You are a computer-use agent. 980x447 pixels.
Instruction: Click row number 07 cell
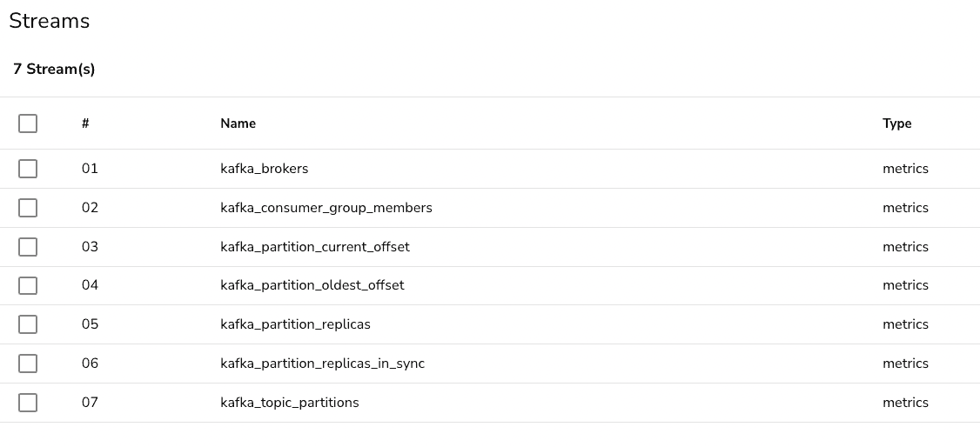(x=90, y=403)
